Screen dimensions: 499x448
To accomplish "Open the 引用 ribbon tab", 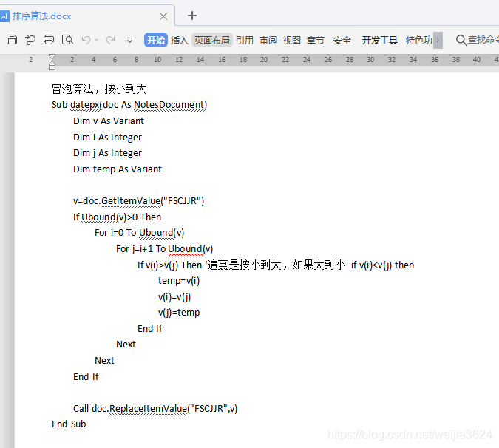I will tap(245, 40).
